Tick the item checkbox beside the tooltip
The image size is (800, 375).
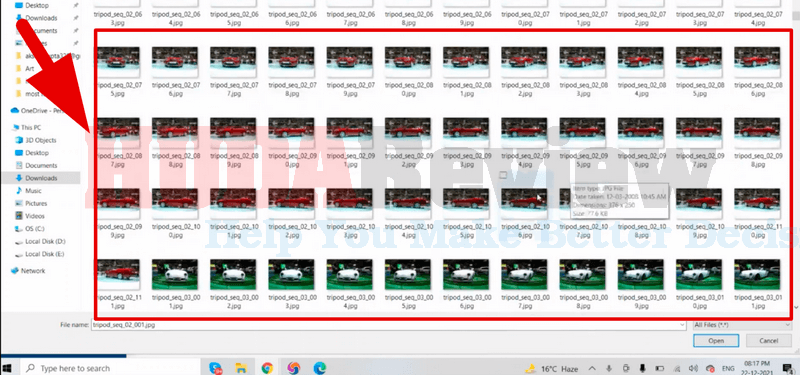[503, 175]
